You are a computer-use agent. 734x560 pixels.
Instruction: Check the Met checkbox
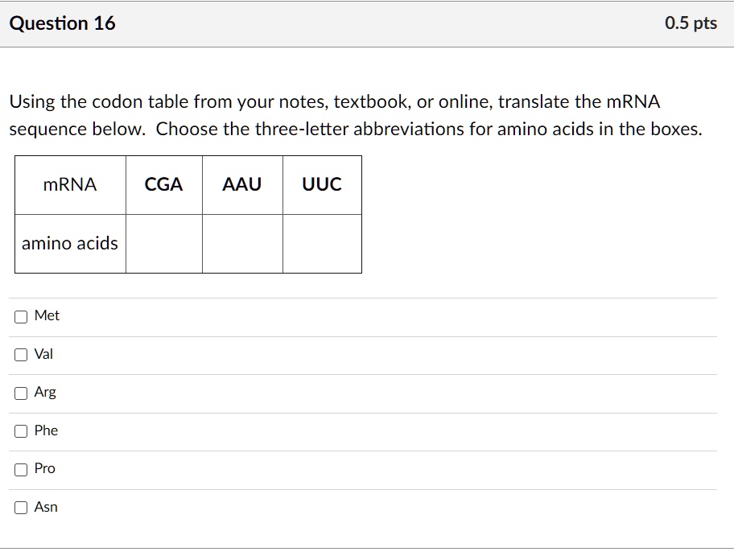(20, 316)
